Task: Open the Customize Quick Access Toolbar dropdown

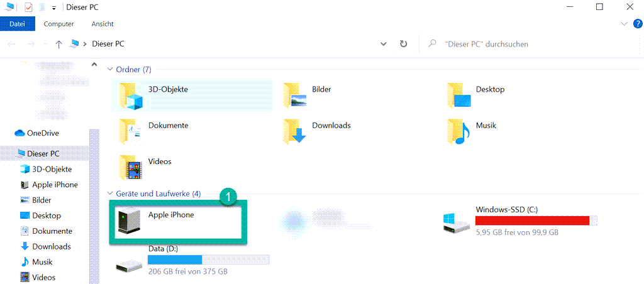Action: [54, 8]
